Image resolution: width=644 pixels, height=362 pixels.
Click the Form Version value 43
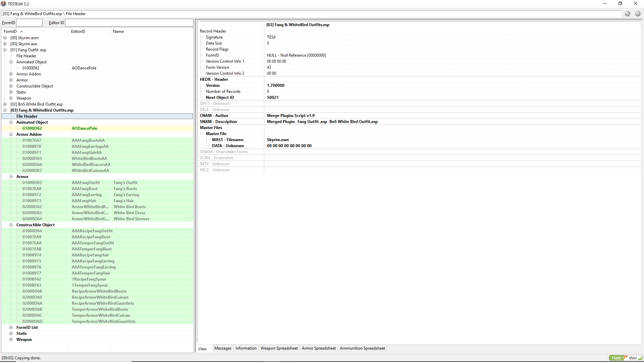tap(269, 67)
